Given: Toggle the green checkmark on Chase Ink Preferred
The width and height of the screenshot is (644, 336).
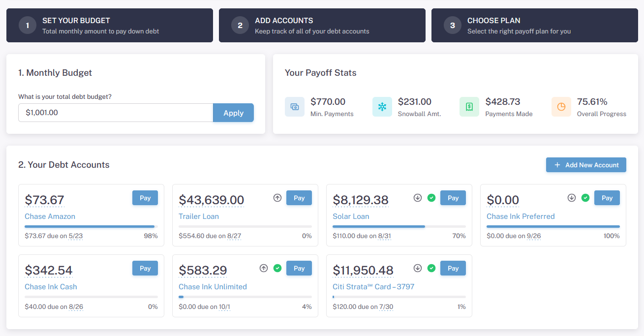Looking at the screenshot, I should (585, 198).
